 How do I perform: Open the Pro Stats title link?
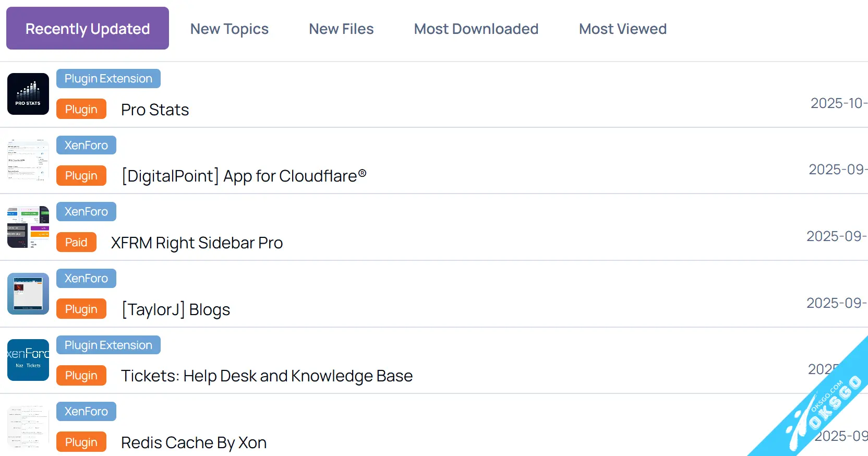click(x=155, y=110)
